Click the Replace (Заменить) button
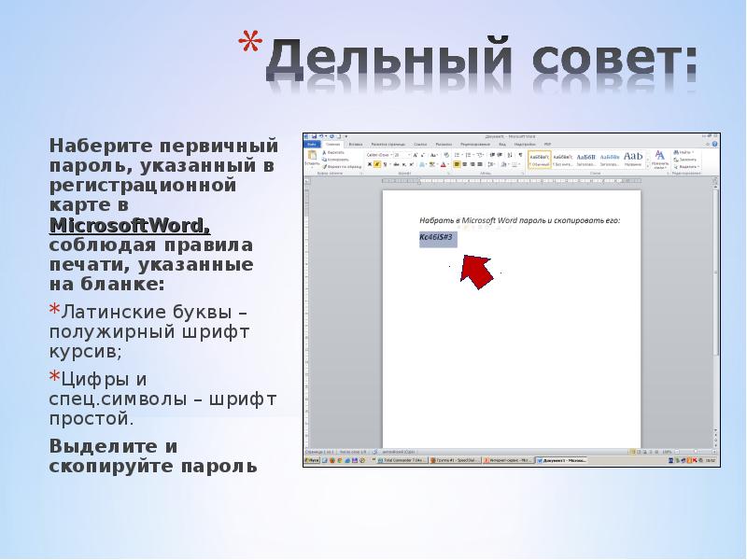The width and height of the screenshot is (747, 560). click(685, 160)
